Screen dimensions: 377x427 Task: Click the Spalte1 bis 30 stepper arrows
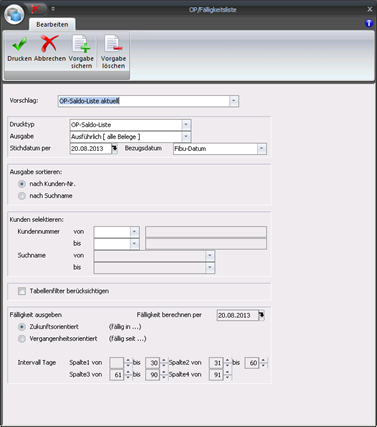[x=164, y=363]
